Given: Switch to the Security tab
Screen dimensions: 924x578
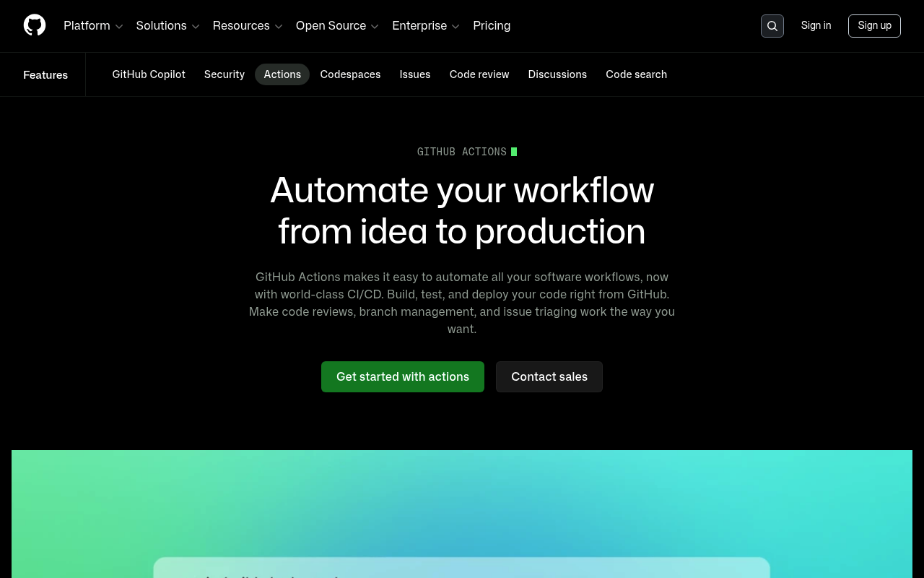Looking at the screenshot, I should click(x=225, y=74).
